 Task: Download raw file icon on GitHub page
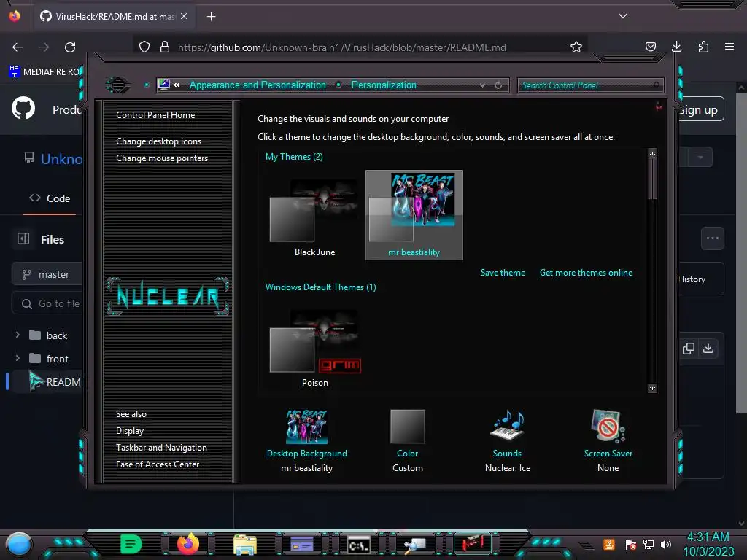[708, 348]
